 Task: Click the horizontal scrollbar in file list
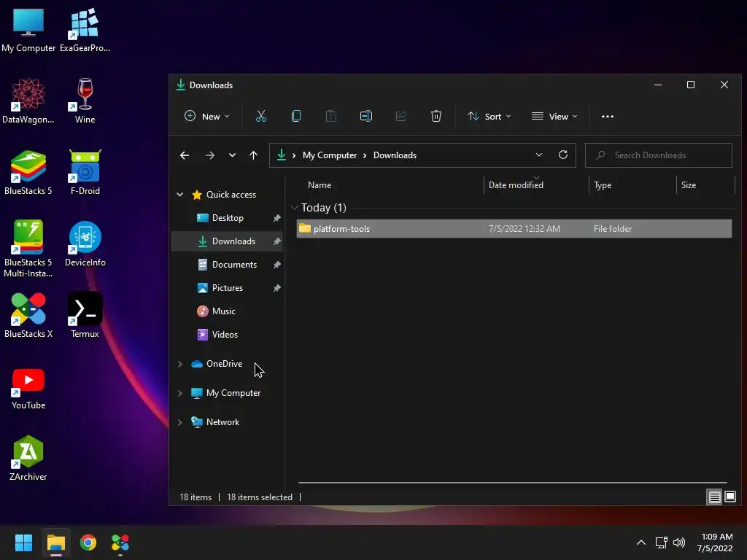click(512, 483)
